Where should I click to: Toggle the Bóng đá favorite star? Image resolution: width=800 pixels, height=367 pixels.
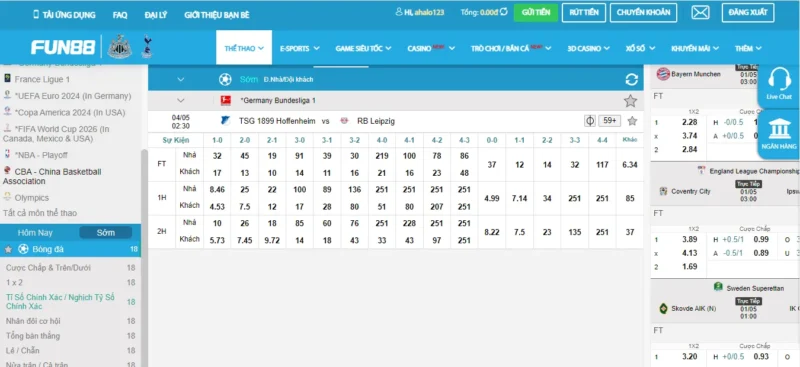8,250
